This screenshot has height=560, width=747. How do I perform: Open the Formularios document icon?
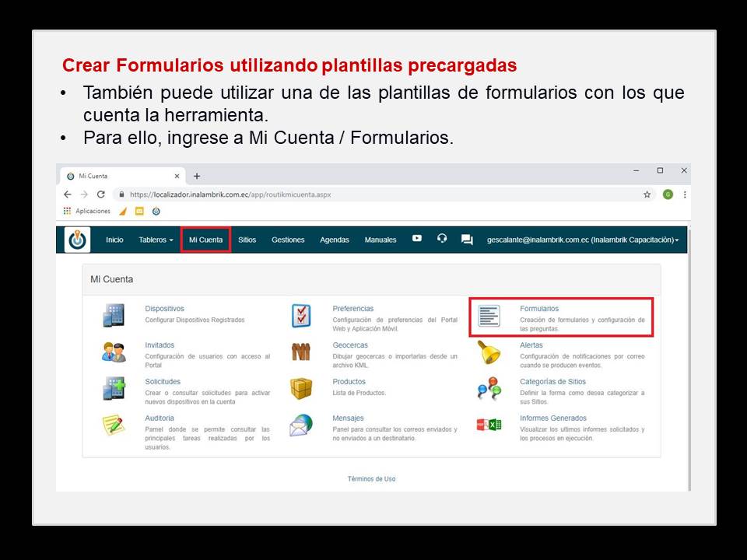point(489,316)
